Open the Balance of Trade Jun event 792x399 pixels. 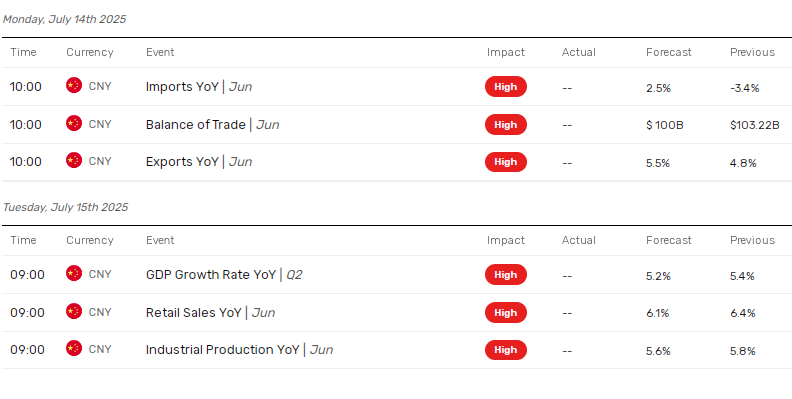pyautogui.click(x=213, y=125)
